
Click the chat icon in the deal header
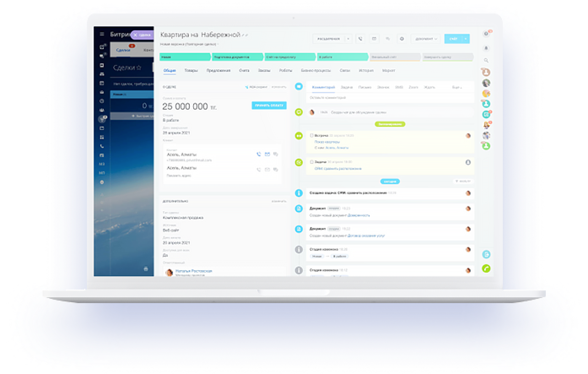click(388, 39)
